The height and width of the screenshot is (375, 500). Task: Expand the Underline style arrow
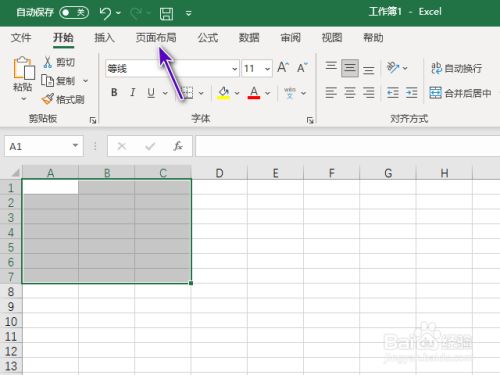165,93
